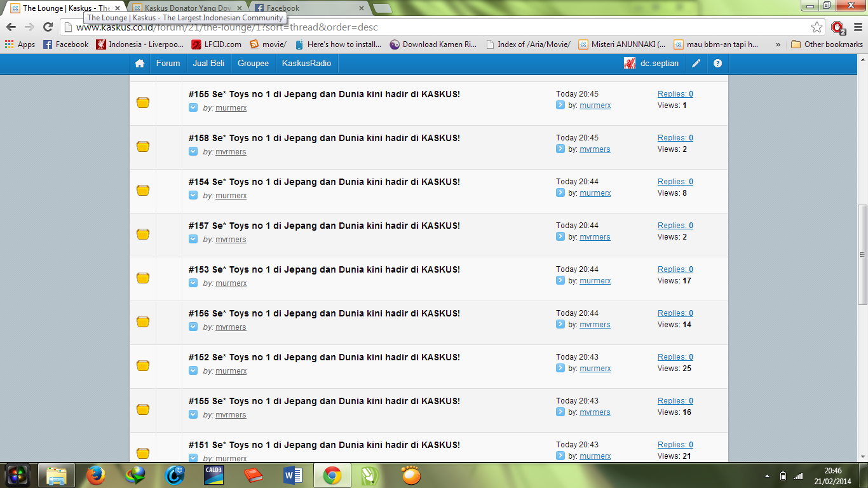Image resolution: width=868 pixels, height=488 pixels.
Task: Open the LFCID.com bookmark
Action: (x=216, y=44)
